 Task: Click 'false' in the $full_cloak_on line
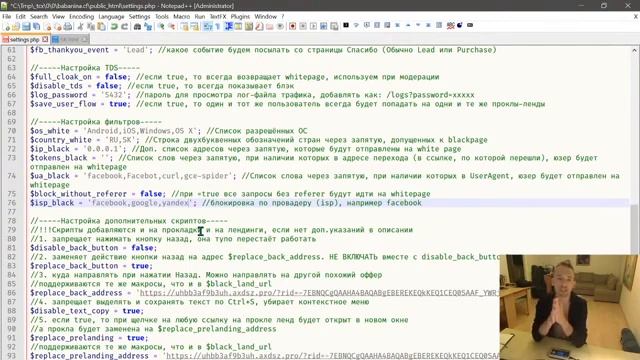click(x=116, y=77)
